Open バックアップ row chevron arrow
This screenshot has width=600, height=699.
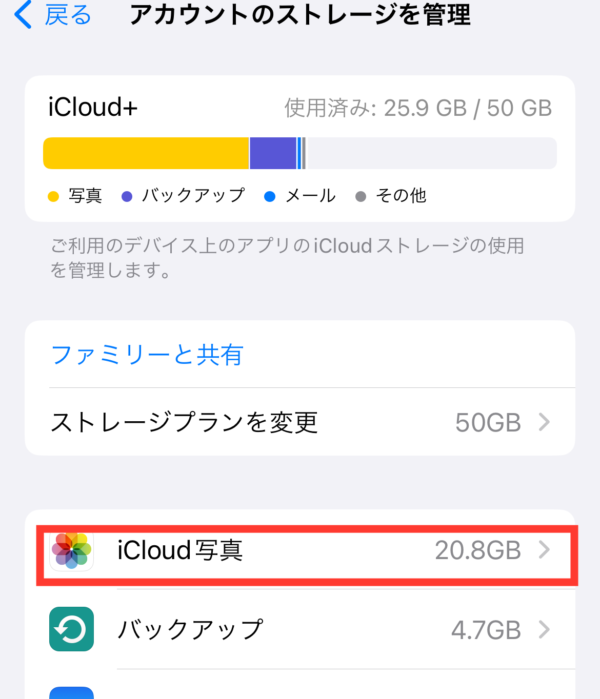(x=544, y=629)
